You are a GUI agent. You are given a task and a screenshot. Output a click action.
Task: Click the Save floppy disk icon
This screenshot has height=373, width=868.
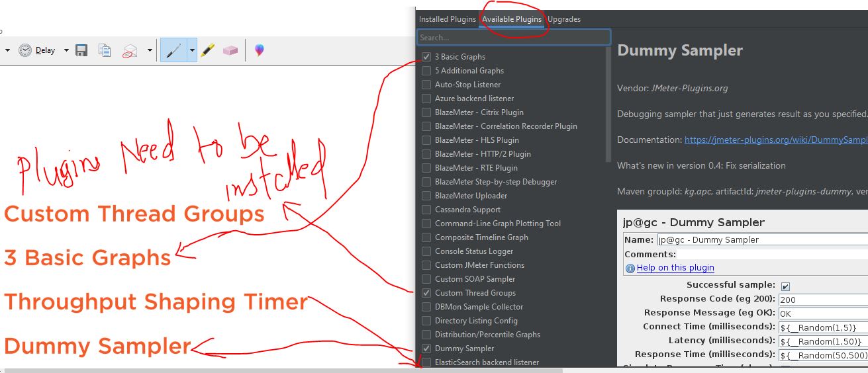(x=81, y=50)
